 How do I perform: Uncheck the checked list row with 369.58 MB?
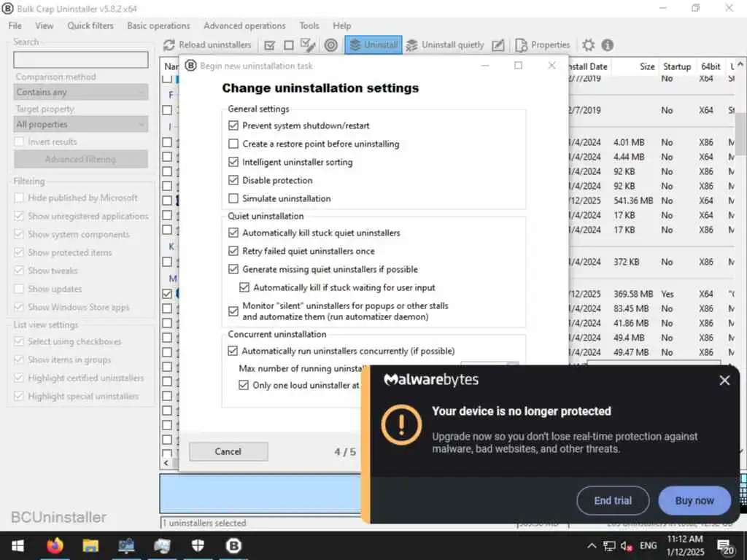167,294
